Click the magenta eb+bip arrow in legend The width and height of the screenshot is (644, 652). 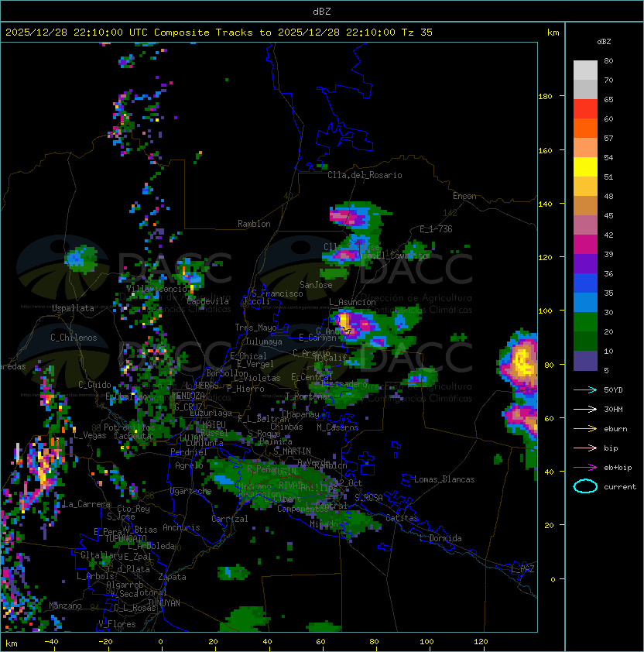[585, 468]
